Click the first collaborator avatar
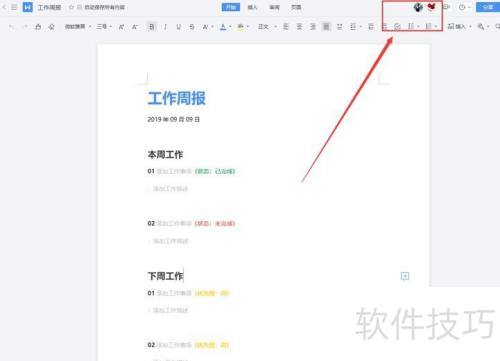Viewport: 500px width, 361px height. [x=418, y=7]
